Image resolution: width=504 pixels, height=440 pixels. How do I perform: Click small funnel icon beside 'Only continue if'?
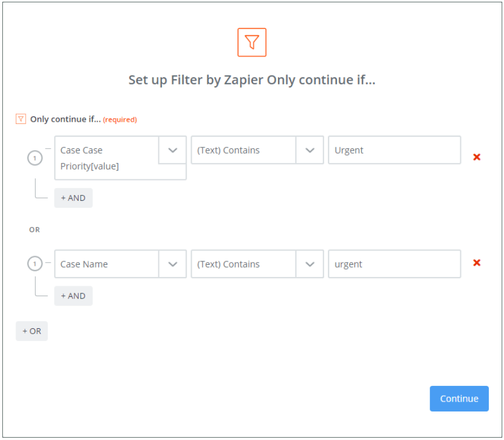[21, 119]
